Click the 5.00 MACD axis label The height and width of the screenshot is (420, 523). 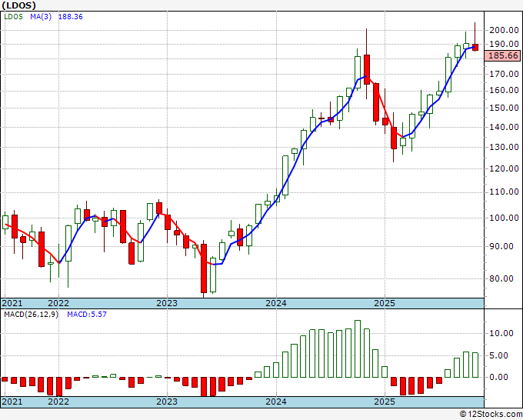[499, 355]
